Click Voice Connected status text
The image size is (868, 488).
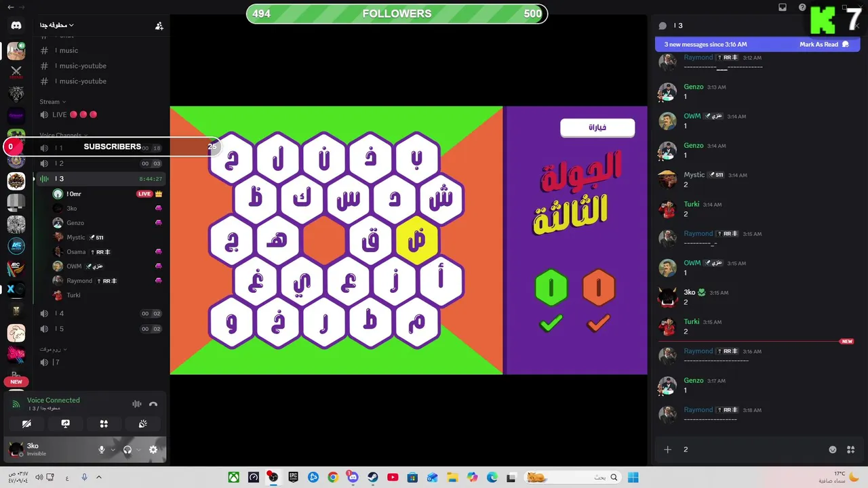click(x=54, y=400)
